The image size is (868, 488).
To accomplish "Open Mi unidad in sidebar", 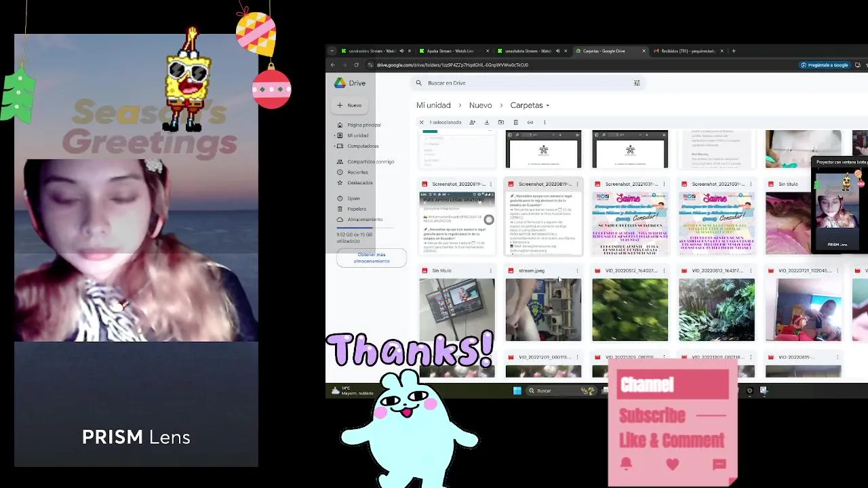I will pos(357,136).
